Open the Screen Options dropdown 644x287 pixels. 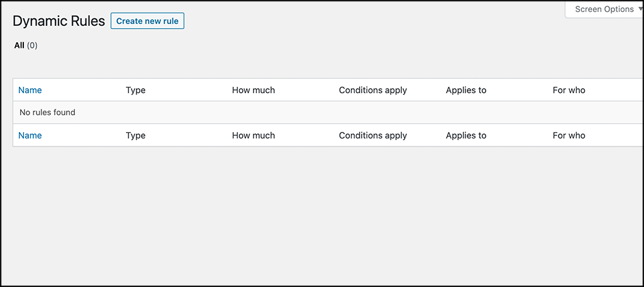(x=604, y=9)
